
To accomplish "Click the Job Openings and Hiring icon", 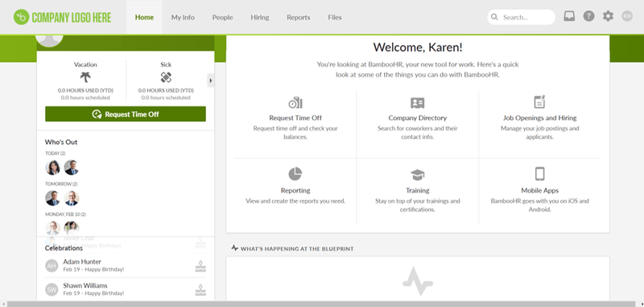I will (539, 102).
